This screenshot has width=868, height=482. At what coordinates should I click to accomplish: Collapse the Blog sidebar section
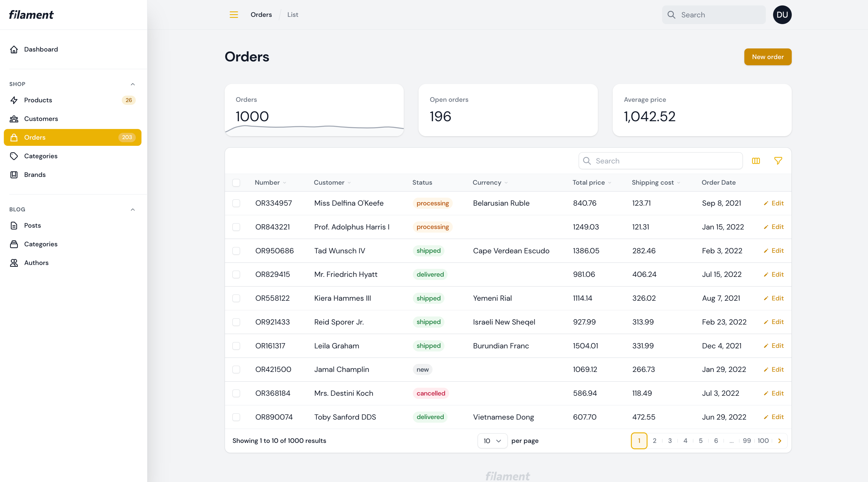[133, 210]
